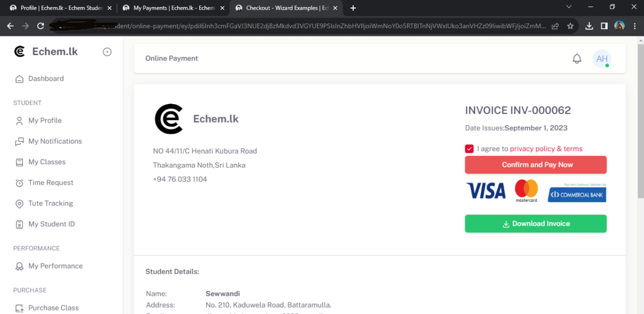Download the invoice
Screen dimensions: 644x314
[536, 224]
